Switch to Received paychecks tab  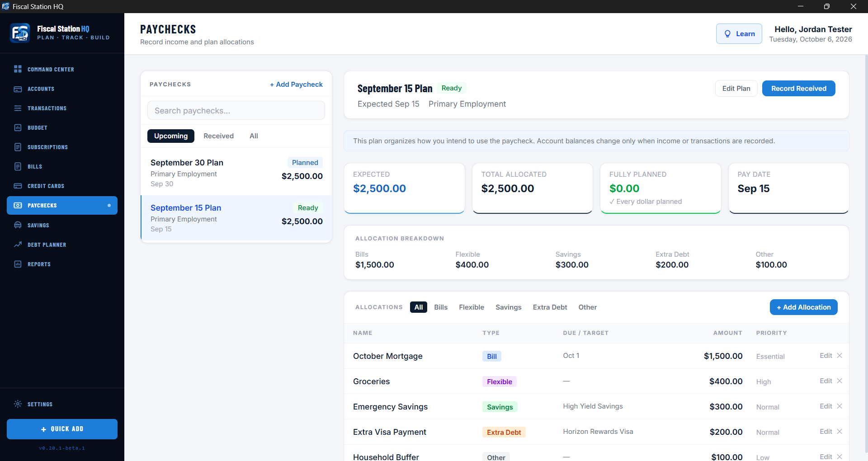pos(218,136)
